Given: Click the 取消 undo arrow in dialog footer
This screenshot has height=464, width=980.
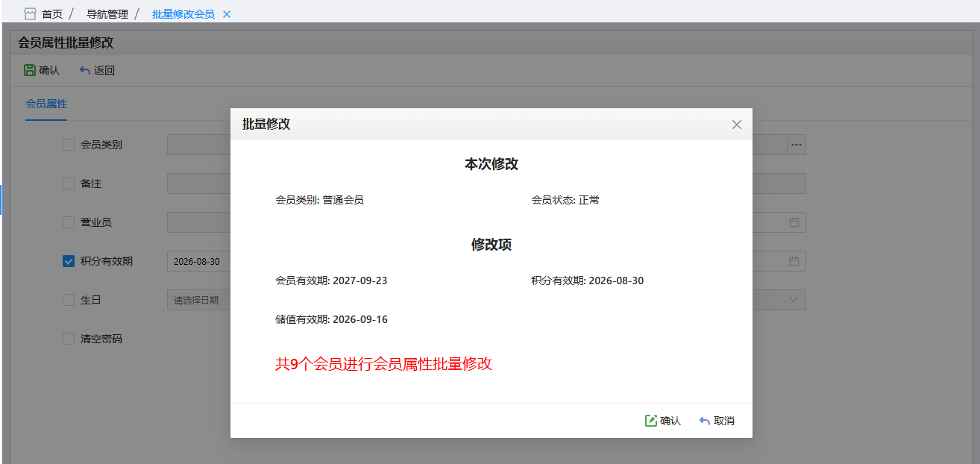Looking at the screenshot, I should click(704, 421).
